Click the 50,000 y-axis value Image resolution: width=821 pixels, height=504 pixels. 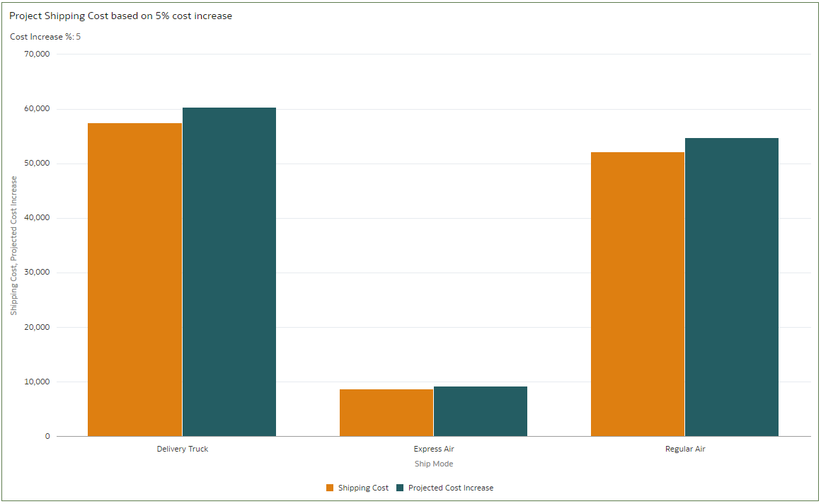point(37,164)
